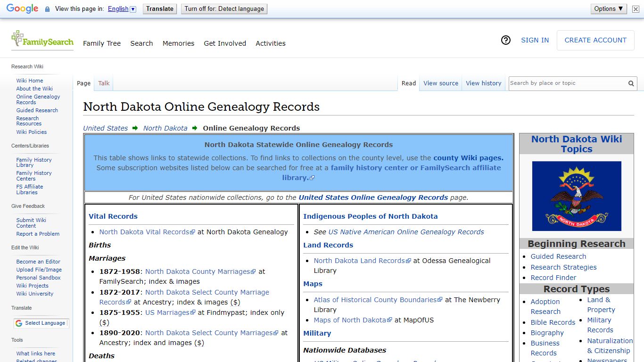Screen dimensions: 644x362
Task: Open North Dakota Vital Records link
Action: (x=147, y=232)
